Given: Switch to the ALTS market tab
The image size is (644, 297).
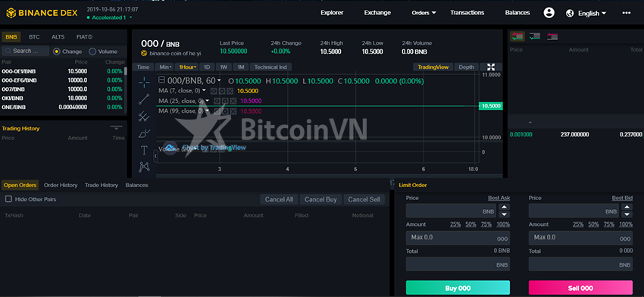Looking at the screenshot, I should [58, 37].
